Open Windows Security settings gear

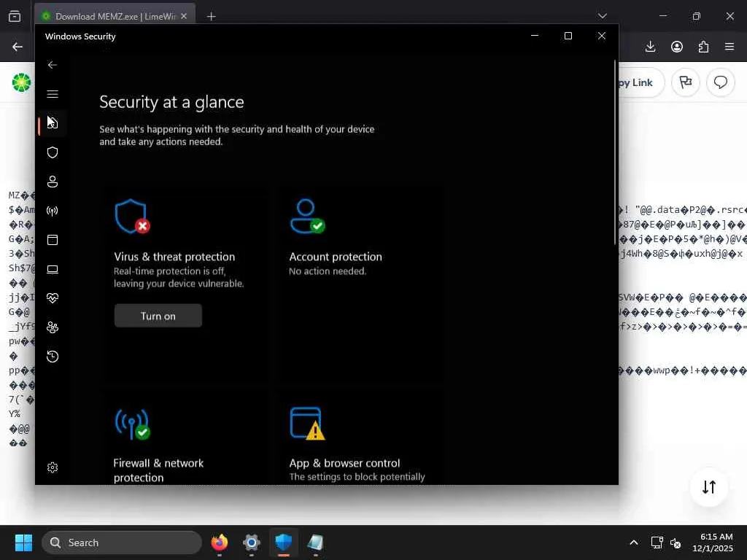pos(53,467)
